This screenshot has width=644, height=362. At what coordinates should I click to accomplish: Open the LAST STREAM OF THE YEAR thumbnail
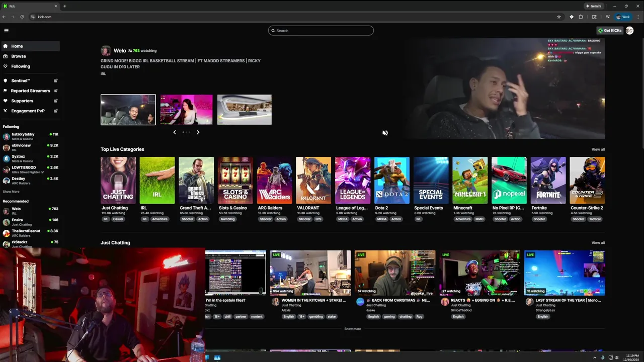click(565, 273)
